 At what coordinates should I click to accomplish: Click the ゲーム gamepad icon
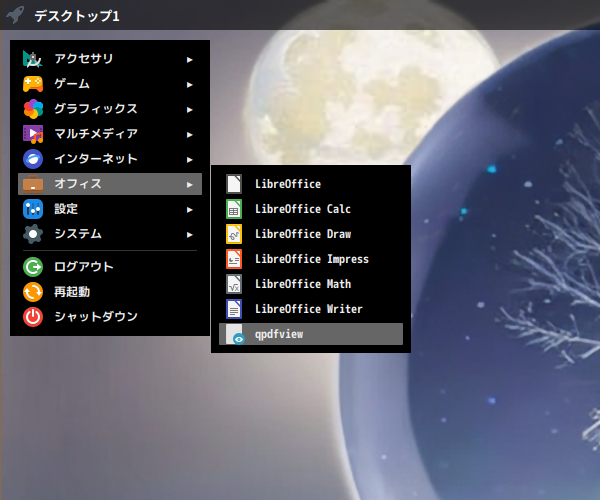[x=33, y=84]
